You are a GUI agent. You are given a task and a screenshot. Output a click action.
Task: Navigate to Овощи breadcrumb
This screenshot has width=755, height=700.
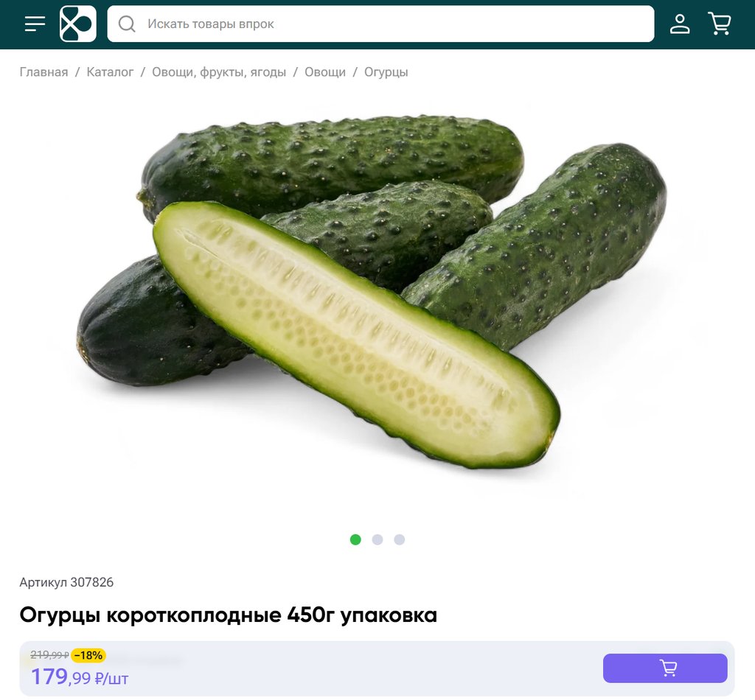[325, 72]
